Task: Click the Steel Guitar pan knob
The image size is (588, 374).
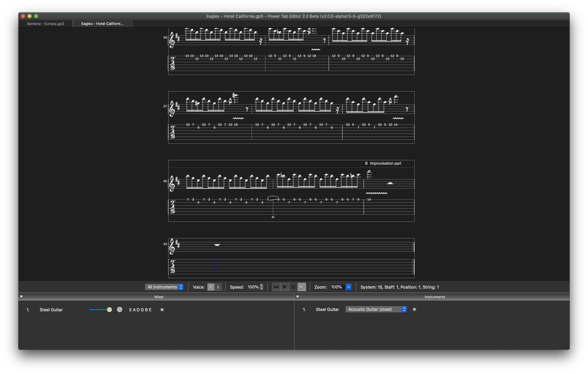Action: click(x=120, y=309)
